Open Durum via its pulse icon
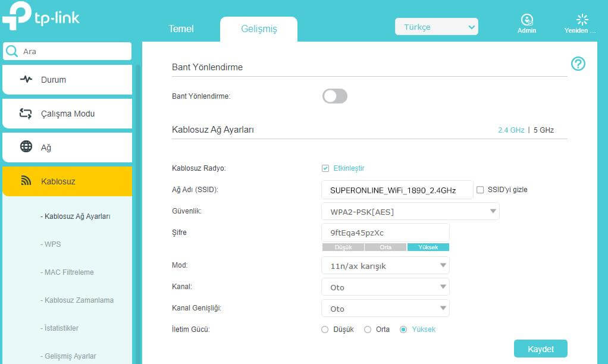The image size is (608, 364). tap(26, 80)
